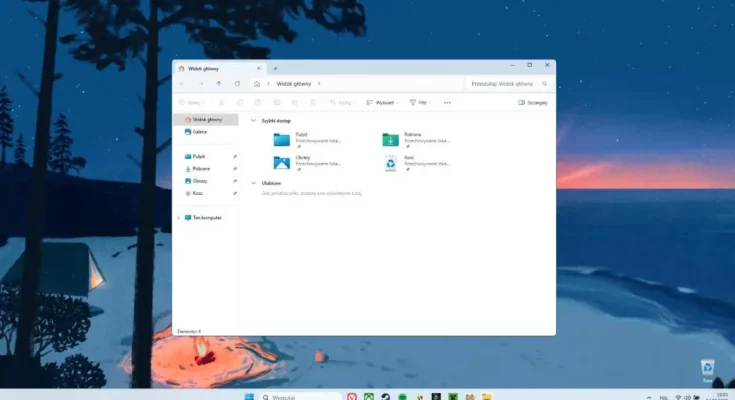This screenshot has width=735, height=400.
Task: Refresh the Widok główny view
Action: click(x=238, y=84)
